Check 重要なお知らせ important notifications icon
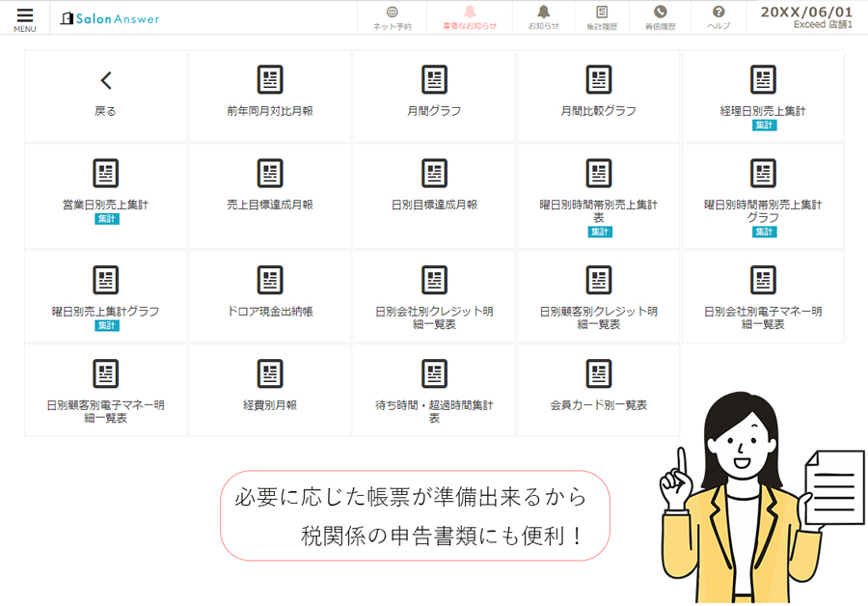This screenshot has width=868, height=606. coord(469,16)
